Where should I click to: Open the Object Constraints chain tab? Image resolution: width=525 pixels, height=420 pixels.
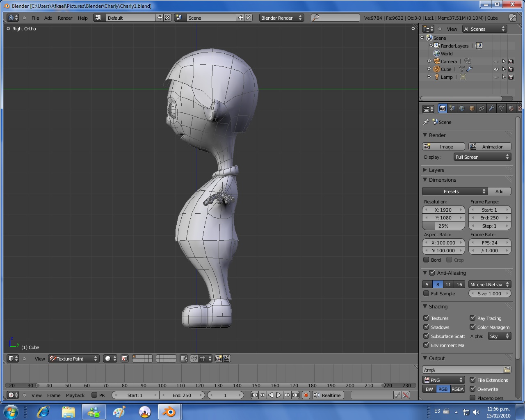(482, 109)
